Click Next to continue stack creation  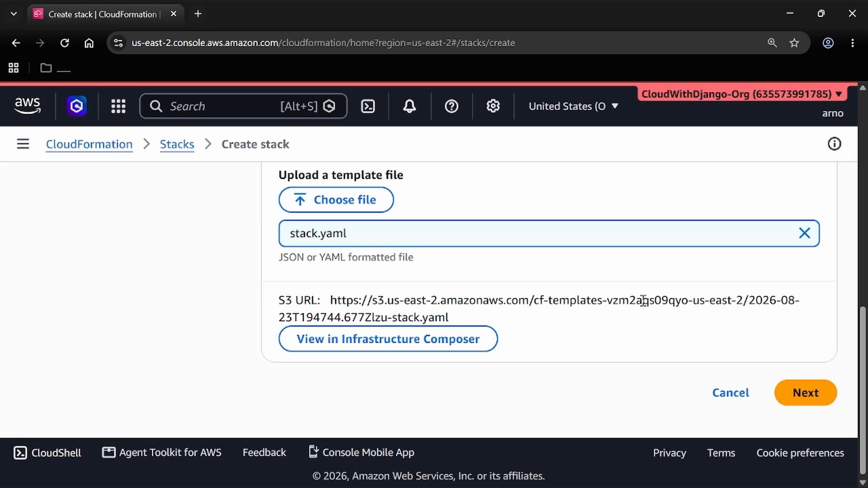click(806, 393)
